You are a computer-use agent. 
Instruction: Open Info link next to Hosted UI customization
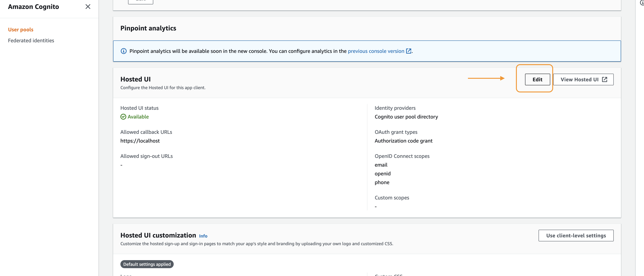(203, 236)
